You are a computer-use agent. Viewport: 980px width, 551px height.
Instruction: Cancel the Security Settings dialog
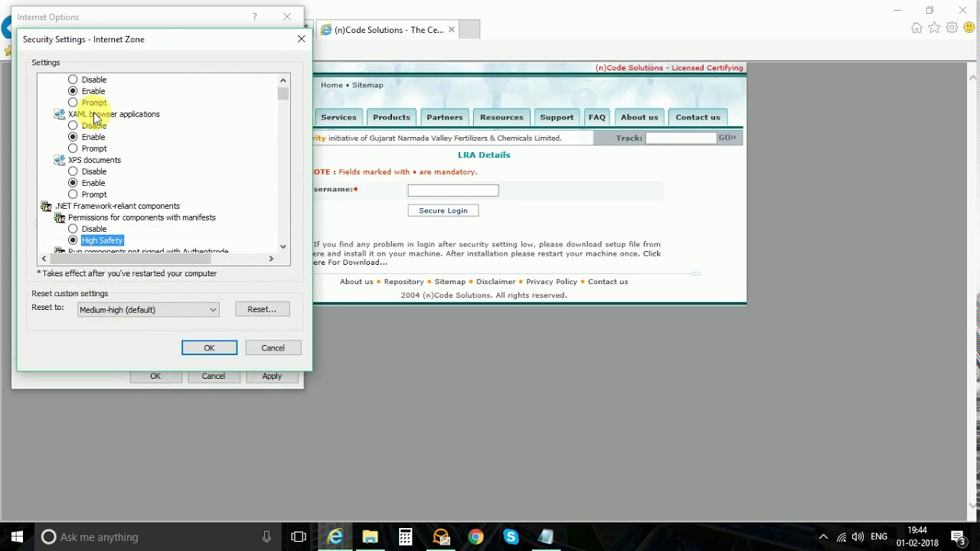click(273, 347)
